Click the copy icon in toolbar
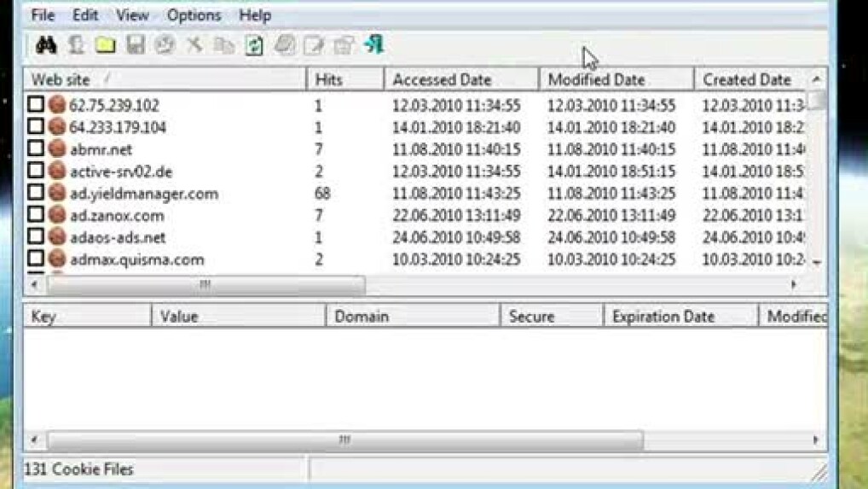Image resolution: width=868 pixels, height=489 pixels. click(x=224, y=45)
